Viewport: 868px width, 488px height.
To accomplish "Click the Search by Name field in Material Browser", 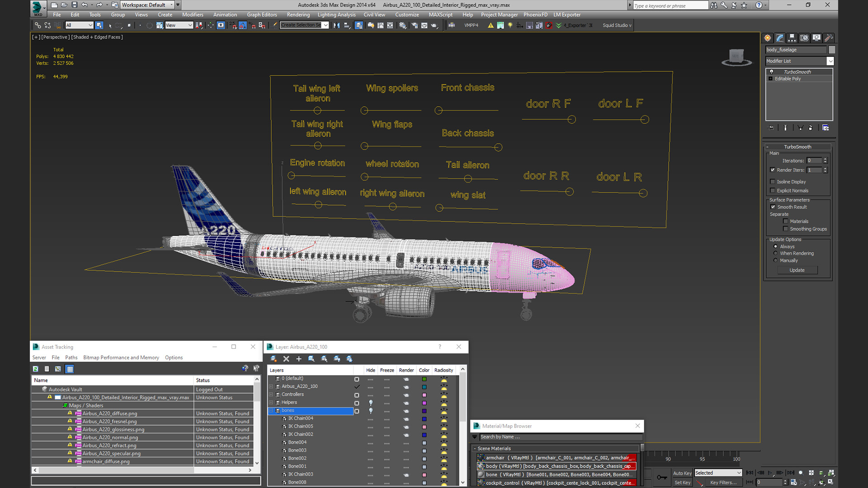I will pos(561,437).
